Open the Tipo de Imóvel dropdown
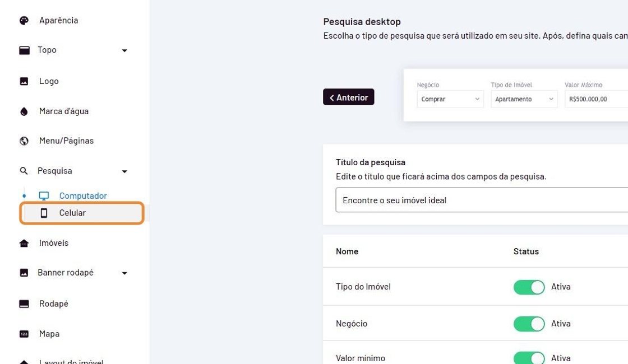Viewport: 628px width, 364px height. (x=524, y=99)
